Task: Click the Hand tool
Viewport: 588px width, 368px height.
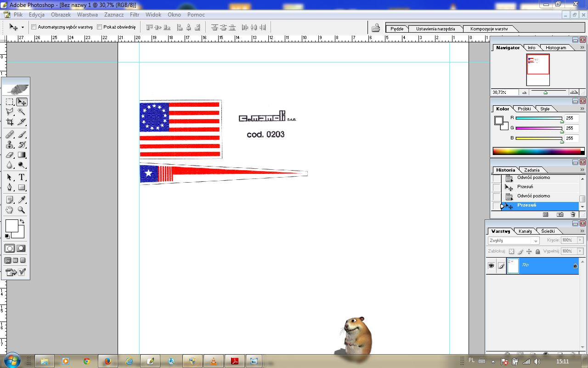Action: [10, 210]
